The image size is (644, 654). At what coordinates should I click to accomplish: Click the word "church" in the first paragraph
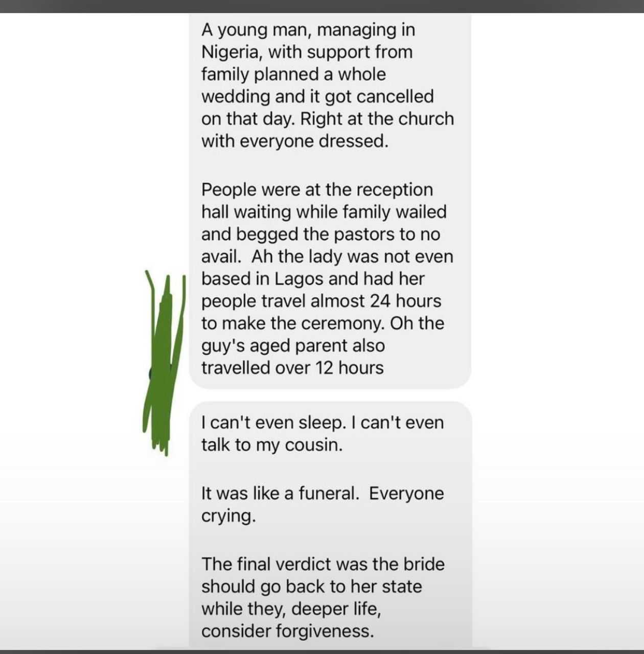click(x=426, y=119)
